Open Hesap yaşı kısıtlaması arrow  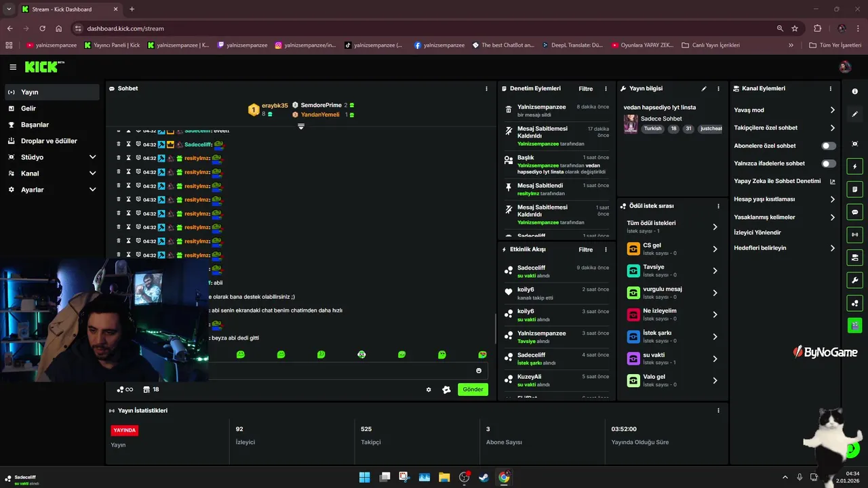click(x=833, y=199)
